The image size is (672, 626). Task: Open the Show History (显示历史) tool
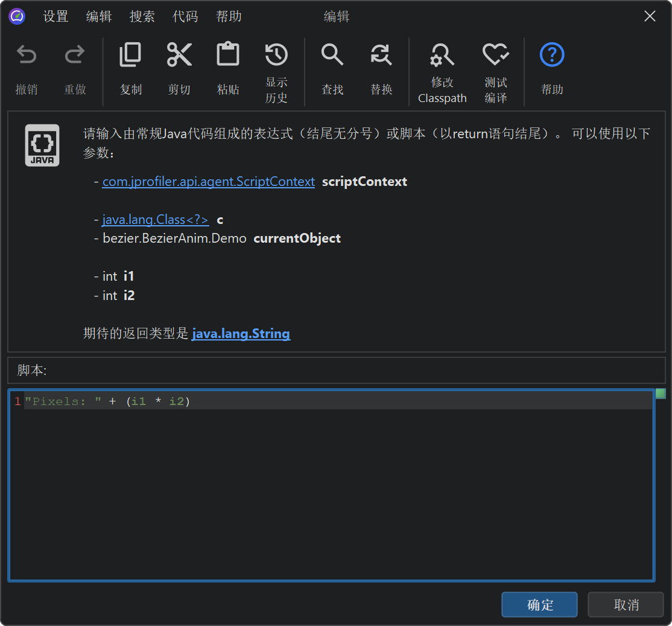pos(276,56)
